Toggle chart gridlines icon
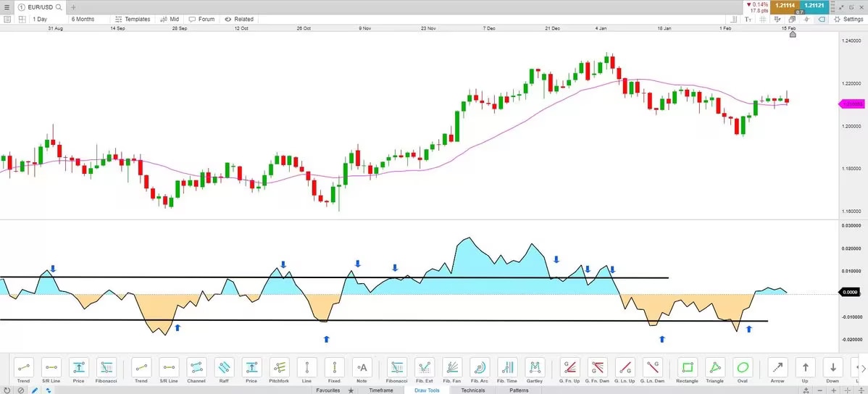The width and height of the screenshot is (868, 394). pos(762,20)
